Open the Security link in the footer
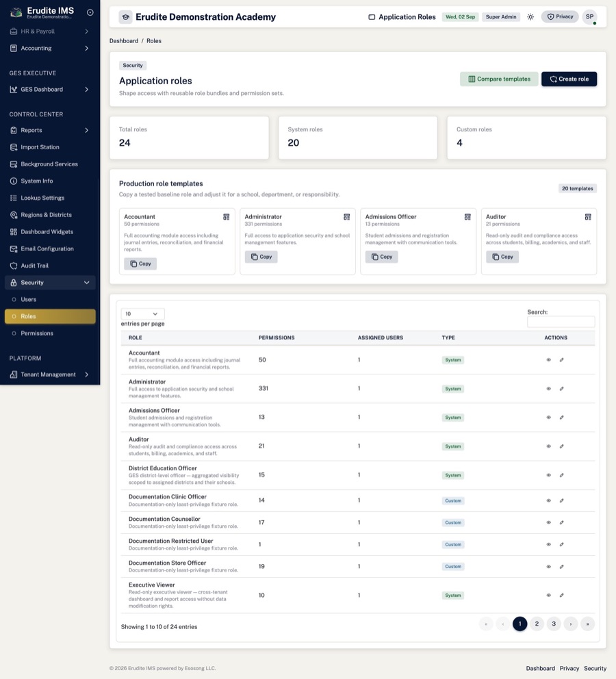Viewport: 616px width, 679px height. 595,669
